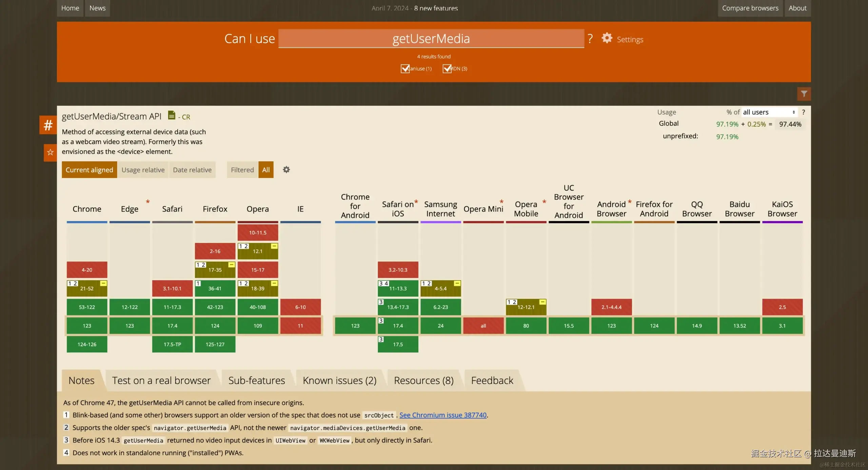This screenshot has height=470, width=868.
Task: Switch to the Sub-features tab
Action: (x=256, y=380)
